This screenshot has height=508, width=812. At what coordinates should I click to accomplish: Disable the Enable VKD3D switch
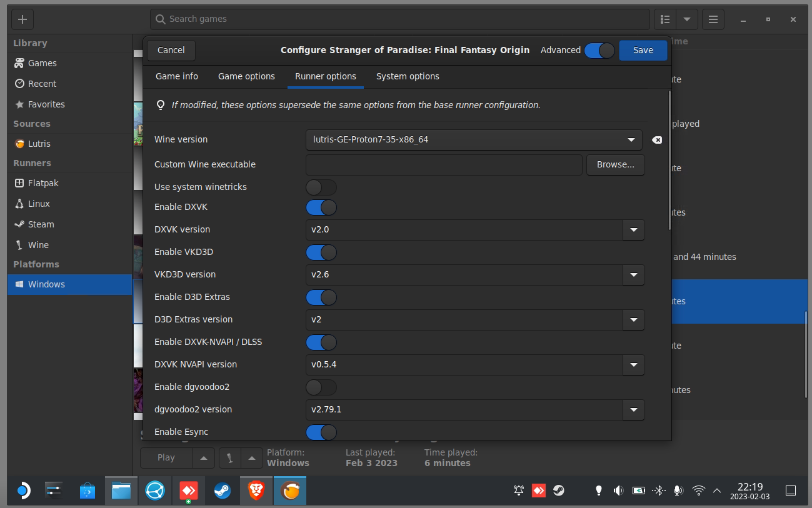coord(321,252)
